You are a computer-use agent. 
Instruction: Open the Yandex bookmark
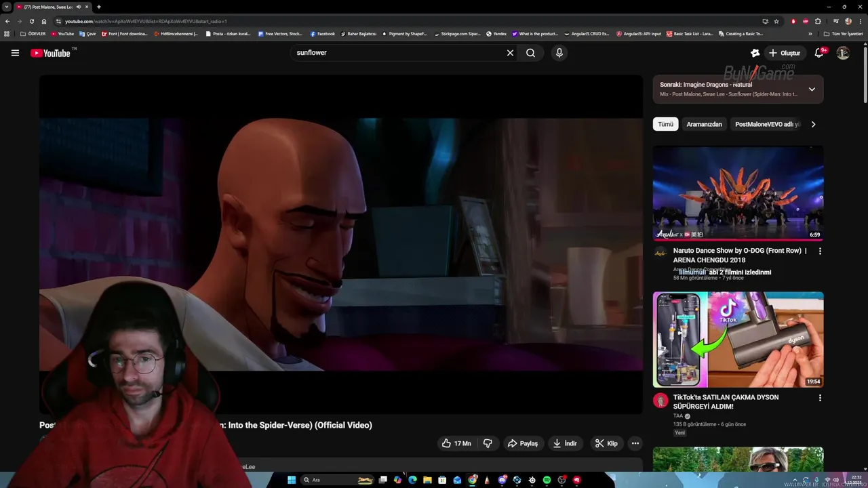coord(496,33)
